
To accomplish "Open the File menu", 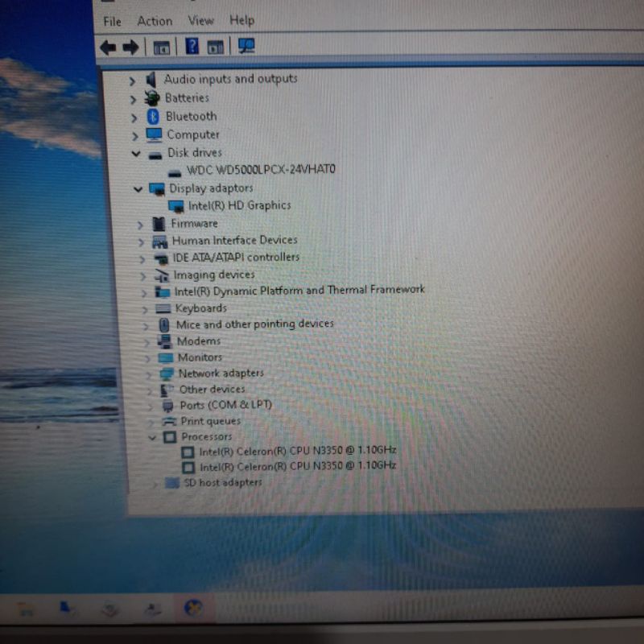I will (112, 22).
